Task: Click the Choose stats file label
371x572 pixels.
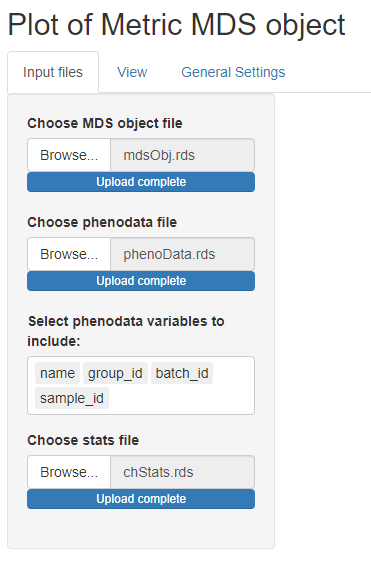Action: (x=83, y=440)
